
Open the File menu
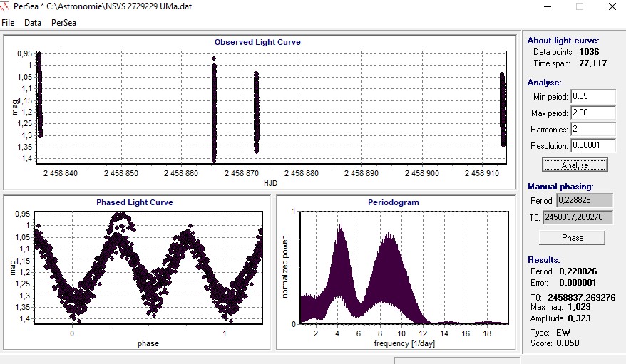(x=8, y=23)
